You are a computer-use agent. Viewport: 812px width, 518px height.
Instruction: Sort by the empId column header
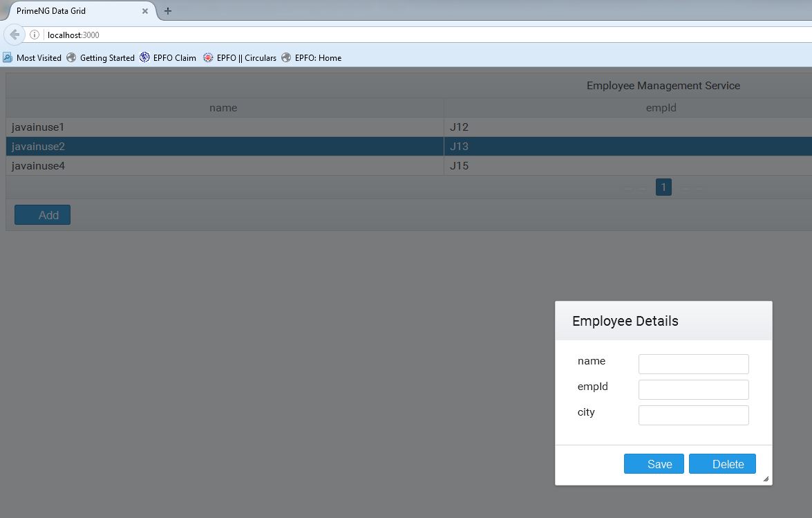[627, 108]
